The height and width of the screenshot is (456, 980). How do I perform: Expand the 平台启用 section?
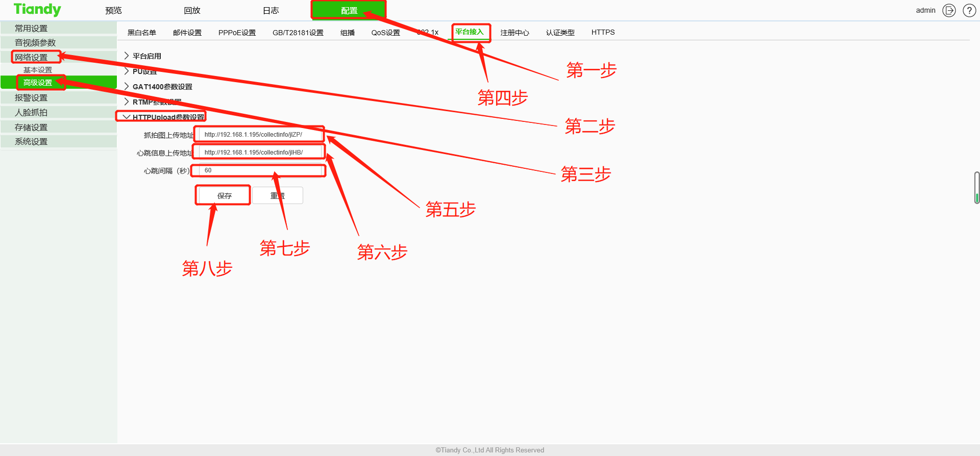pos(146,56)
